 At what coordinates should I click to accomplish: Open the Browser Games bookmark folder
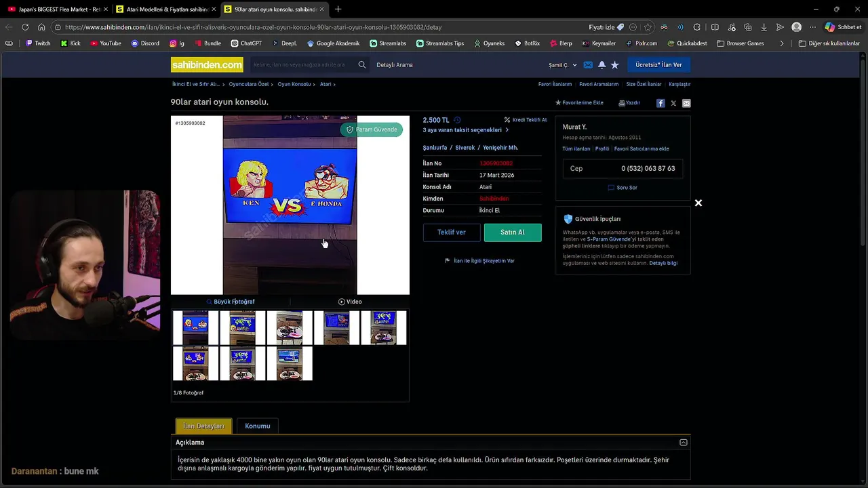pos(740,43)
